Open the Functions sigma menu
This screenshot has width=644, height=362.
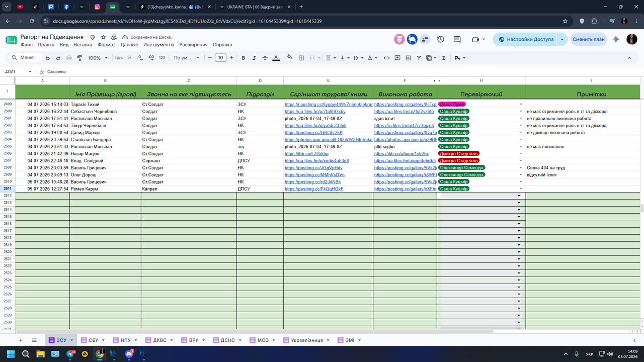tap(443, 58)
